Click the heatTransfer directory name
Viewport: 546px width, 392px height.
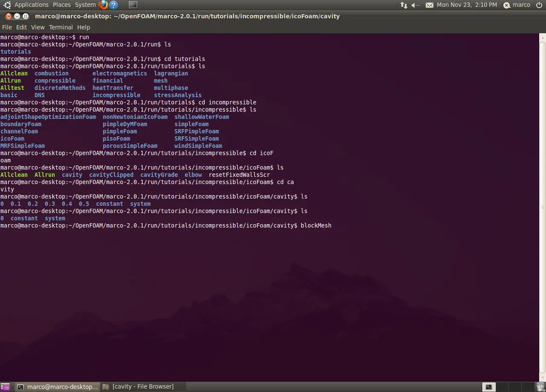pos(113,88)
